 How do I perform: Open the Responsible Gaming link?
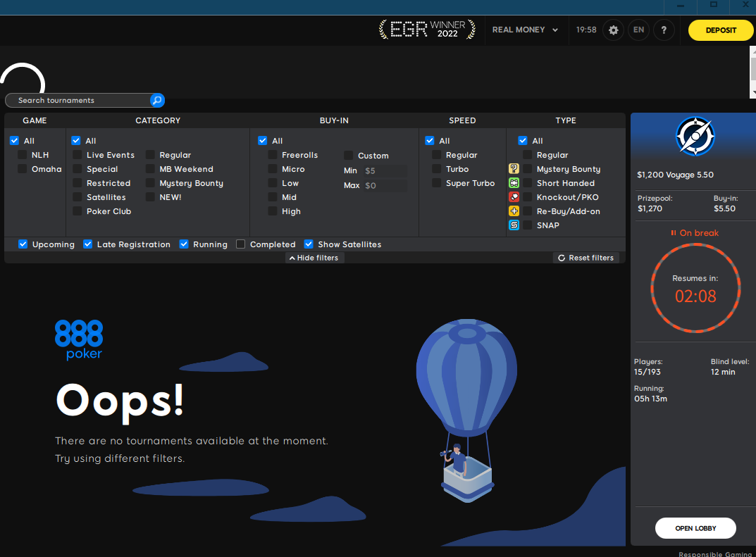coord(715,554)
